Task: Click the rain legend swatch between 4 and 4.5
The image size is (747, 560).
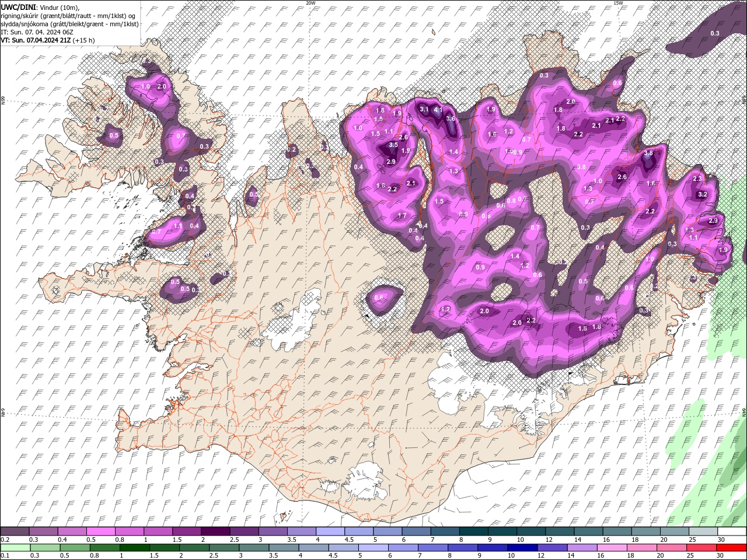Action: 313,547
